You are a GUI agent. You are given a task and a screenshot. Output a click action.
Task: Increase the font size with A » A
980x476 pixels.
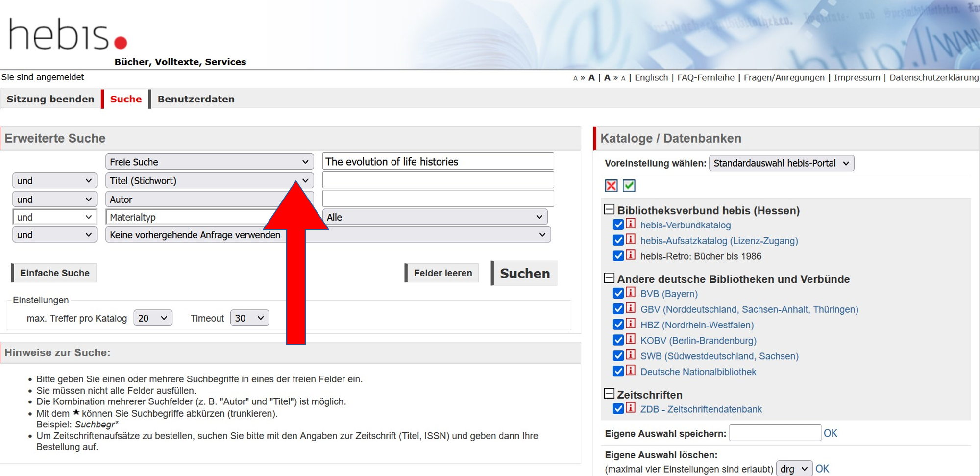tap(584, 78)
